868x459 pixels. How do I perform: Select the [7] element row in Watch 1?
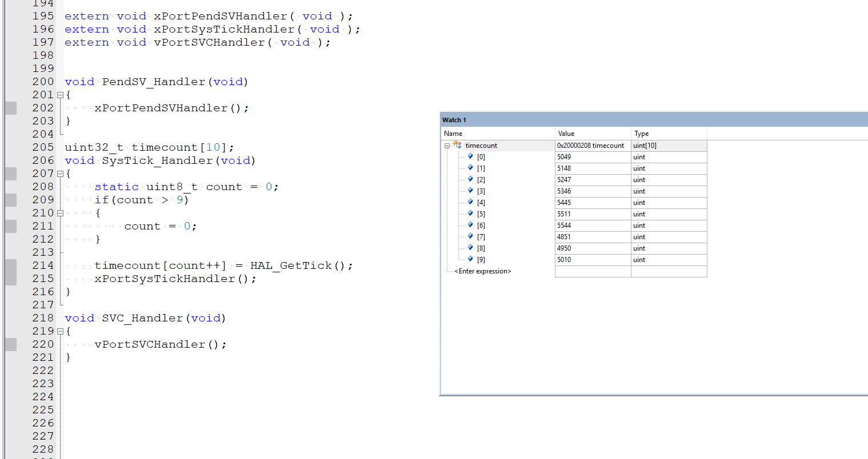point(574,237)
